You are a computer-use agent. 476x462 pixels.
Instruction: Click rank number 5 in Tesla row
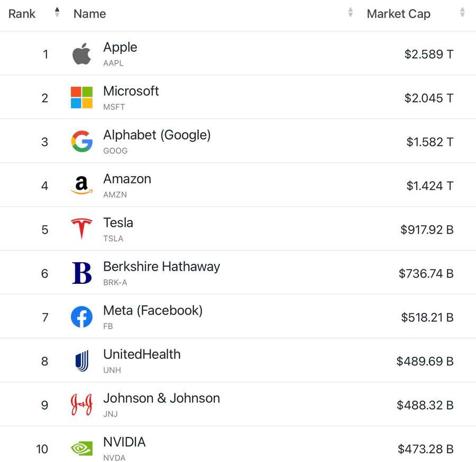45,229
